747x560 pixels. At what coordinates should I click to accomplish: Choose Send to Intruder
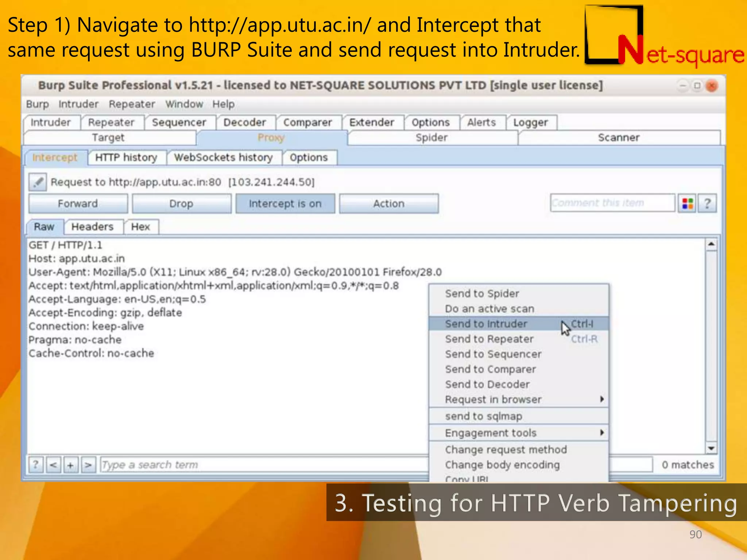pos(519,324)
